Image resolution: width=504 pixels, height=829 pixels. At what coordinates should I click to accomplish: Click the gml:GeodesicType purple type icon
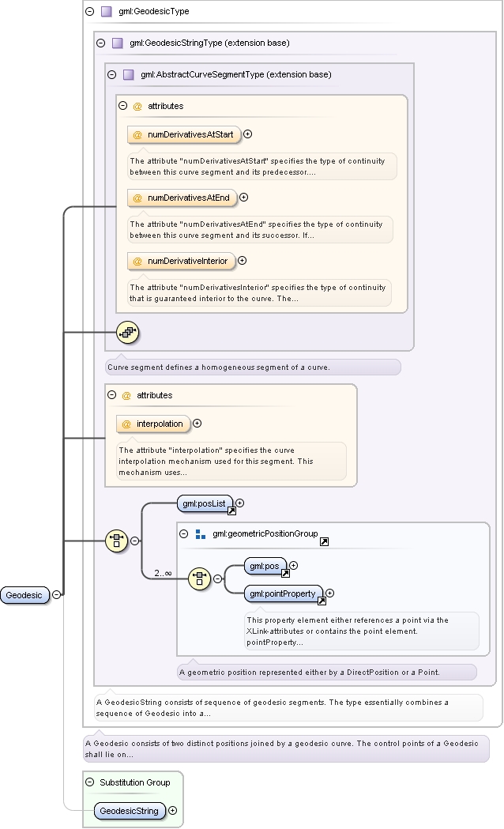pos(106,11)
